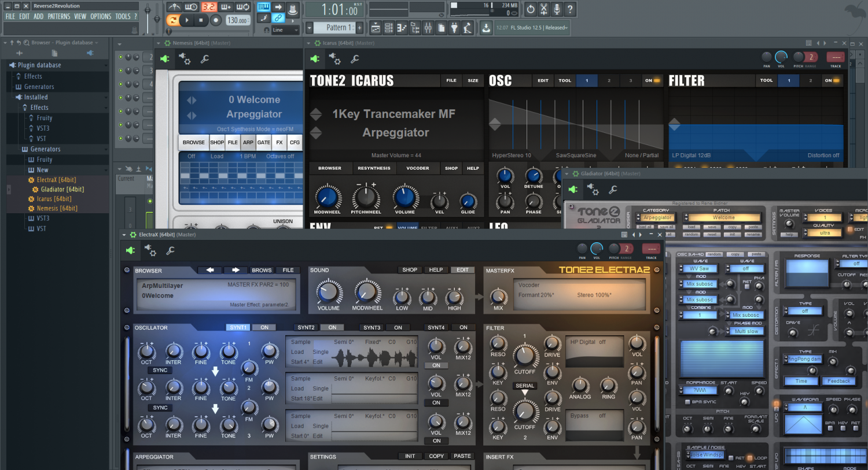Switch to ARP tab in Nemesis
The image size is (868, 470).
pos(248,142)
